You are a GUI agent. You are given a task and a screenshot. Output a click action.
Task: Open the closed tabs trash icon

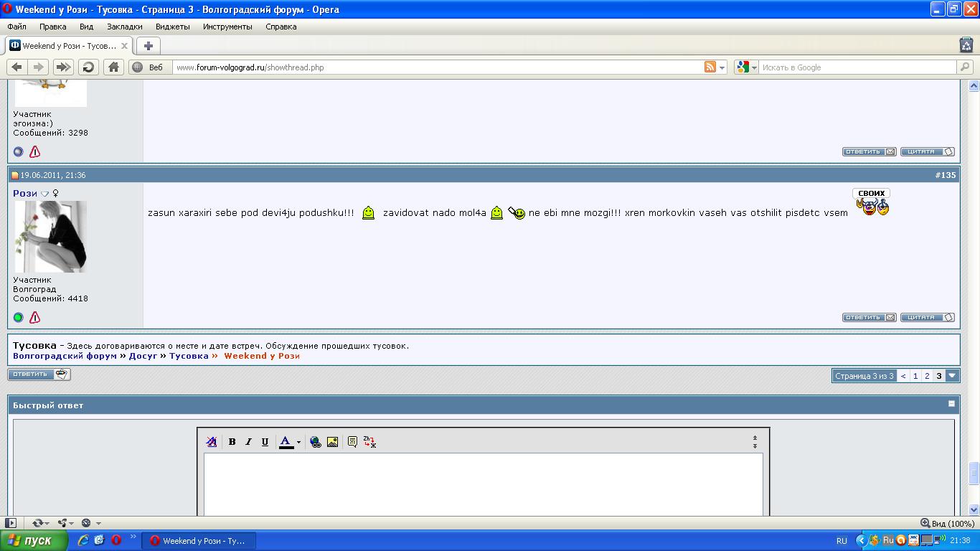966,45
